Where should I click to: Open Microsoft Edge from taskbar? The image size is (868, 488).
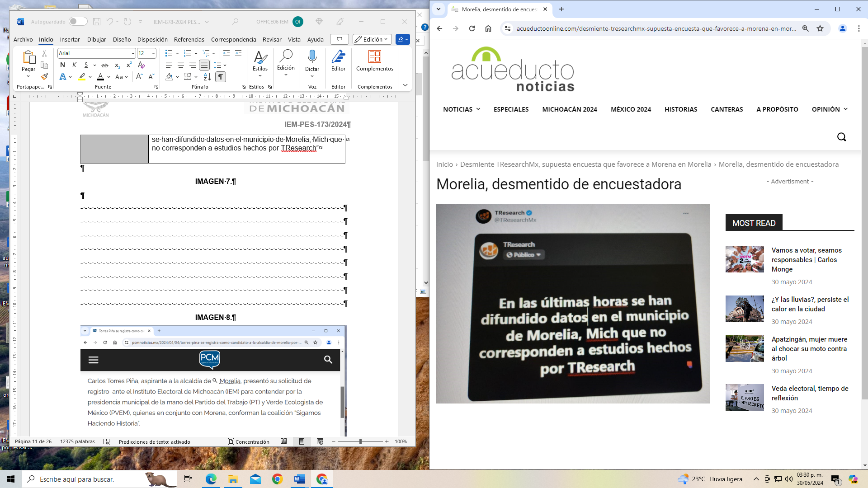pos(211,479)
